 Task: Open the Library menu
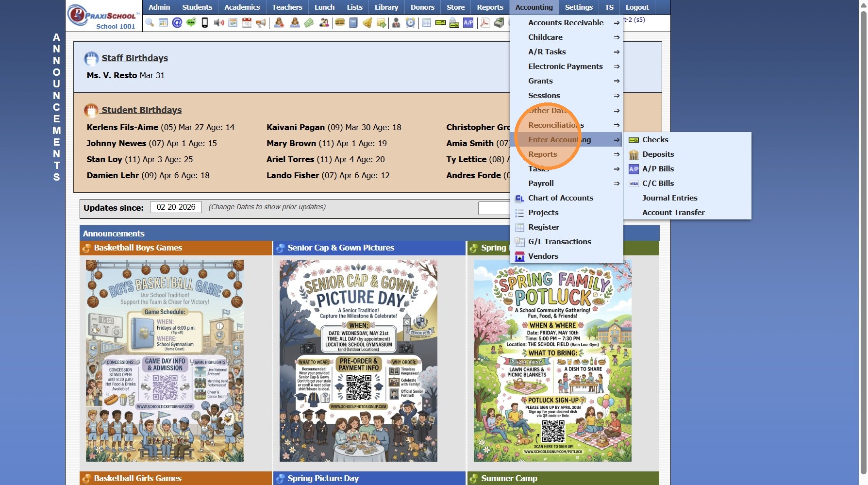[x=386, y=7]
